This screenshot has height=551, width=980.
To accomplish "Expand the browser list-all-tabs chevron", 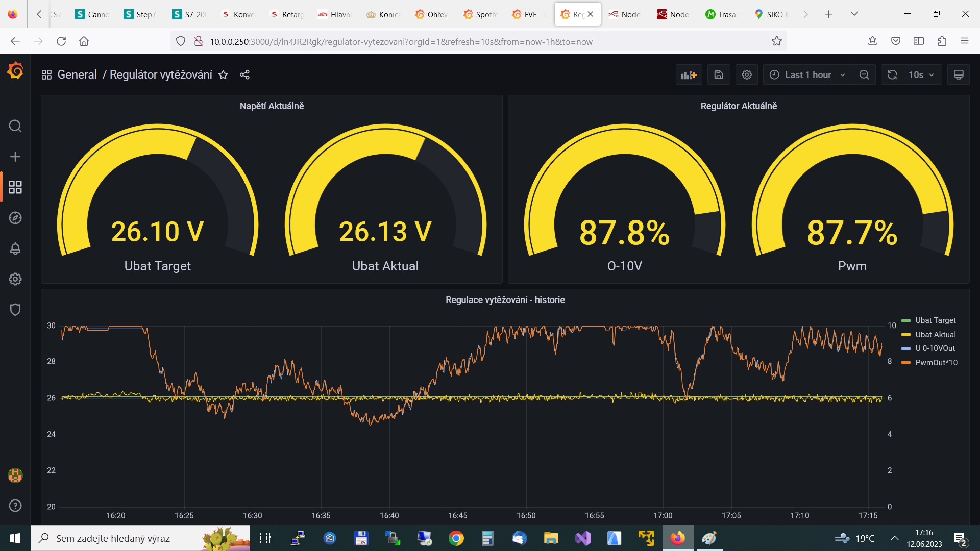I will tap(854, 14).
